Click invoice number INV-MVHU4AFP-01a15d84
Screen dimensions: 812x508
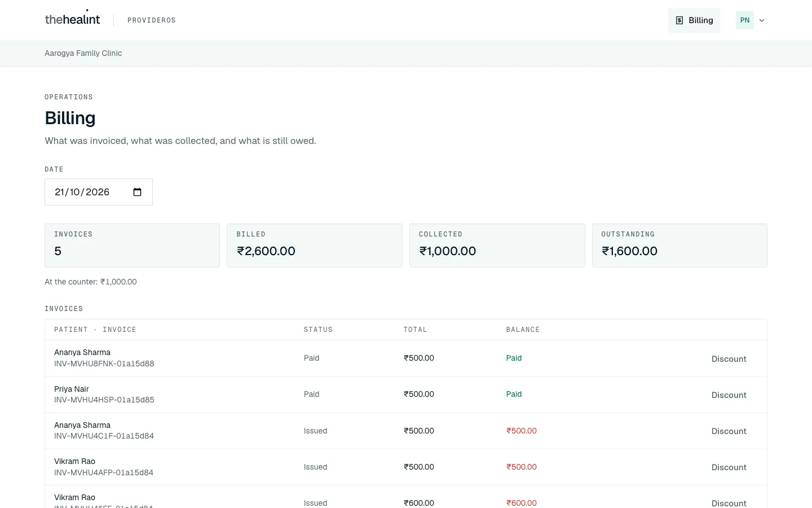click(104, 472)
